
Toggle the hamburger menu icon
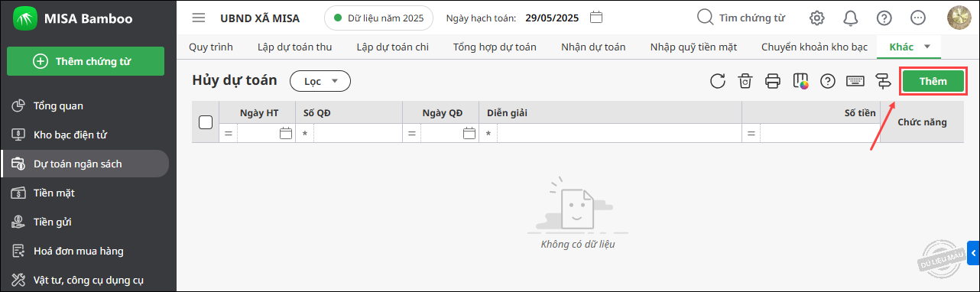pos(199,18)
